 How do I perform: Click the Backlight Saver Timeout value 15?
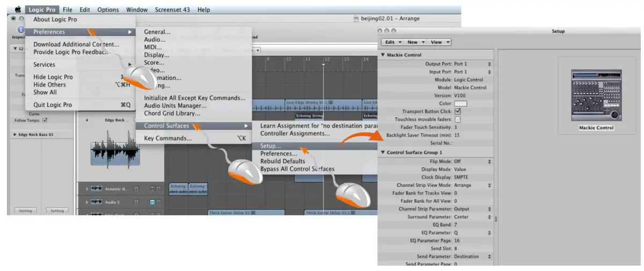point(457,135)
